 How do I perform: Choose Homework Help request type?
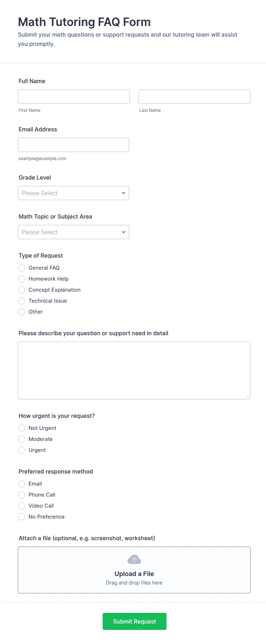pos(21,279)
